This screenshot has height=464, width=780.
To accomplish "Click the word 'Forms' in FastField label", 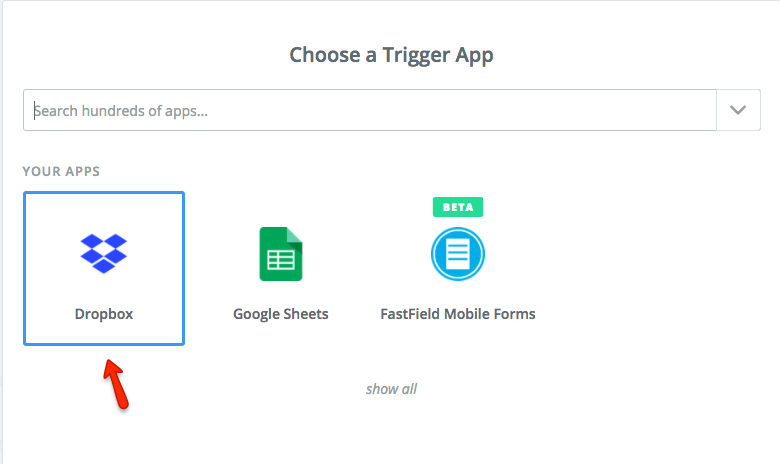I will (x=515, y=314).
